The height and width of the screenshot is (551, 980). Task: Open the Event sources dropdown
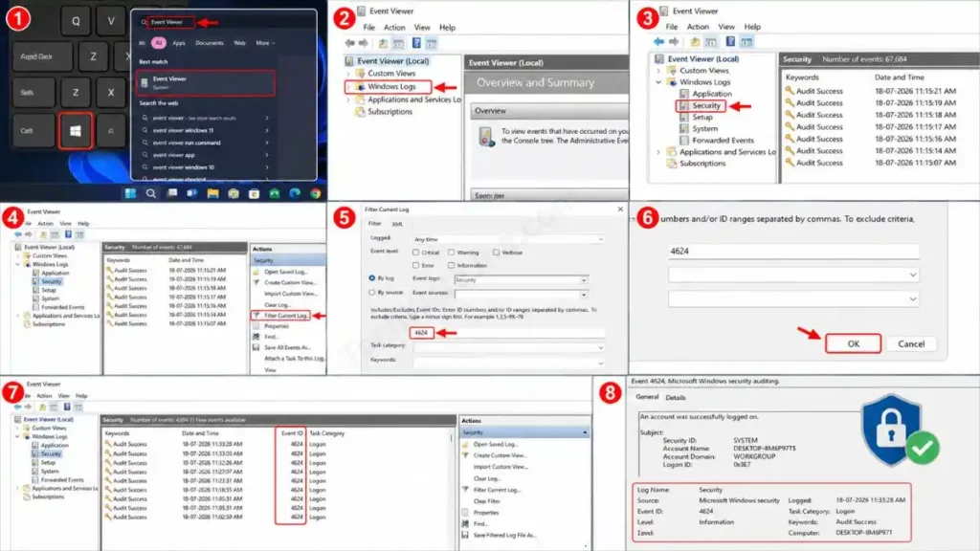click(x=522, y=294)
